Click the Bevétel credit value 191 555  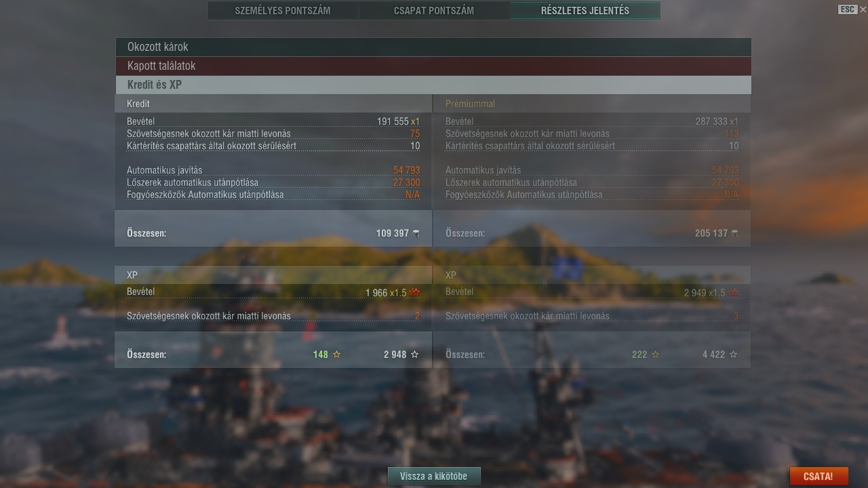tap(393, 121)
